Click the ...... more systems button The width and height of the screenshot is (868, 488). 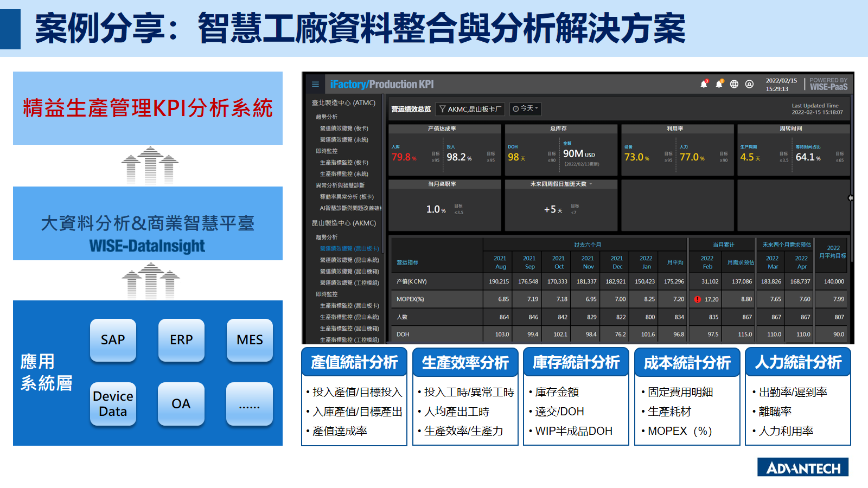250,404
